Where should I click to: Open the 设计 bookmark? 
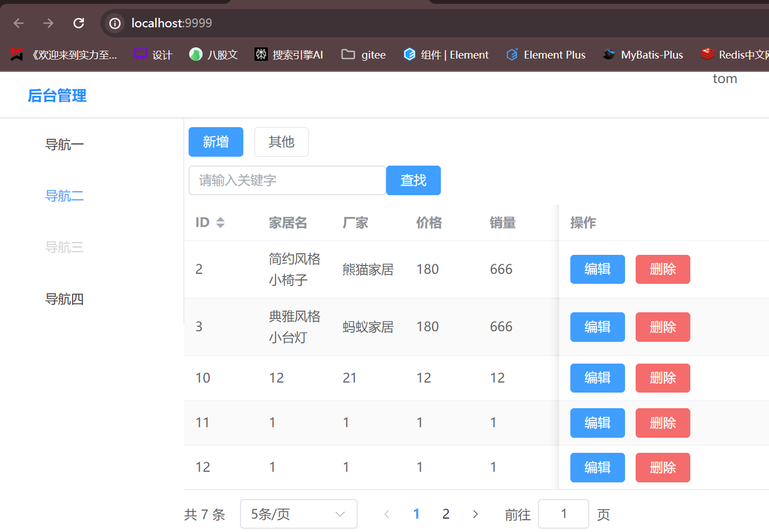point(153,55)
